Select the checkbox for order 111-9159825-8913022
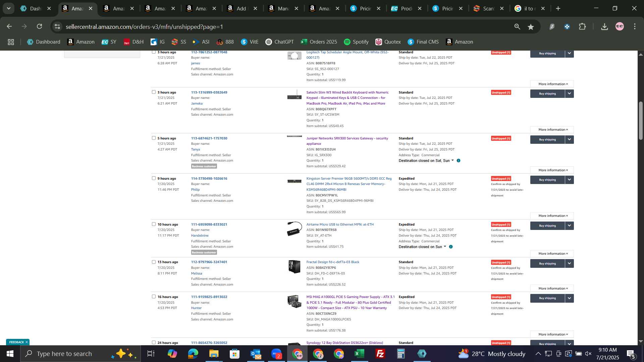 coord(154,296)
